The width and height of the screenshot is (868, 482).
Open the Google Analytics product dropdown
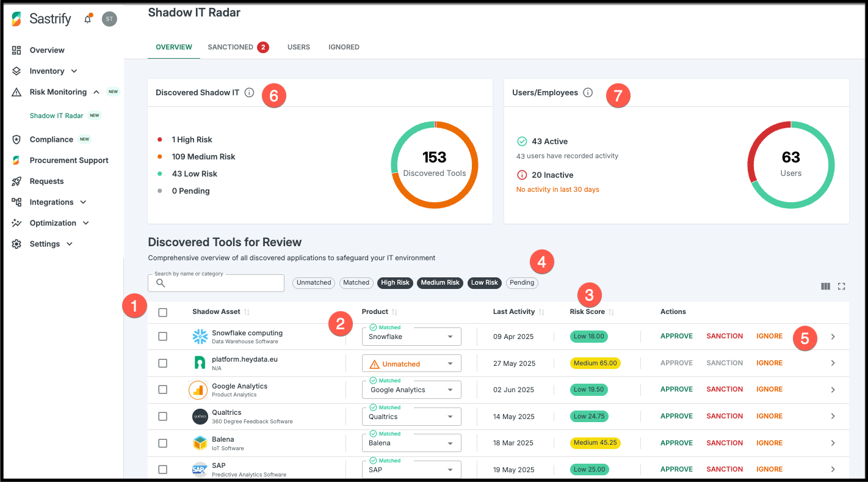click(x=411, y=390)
